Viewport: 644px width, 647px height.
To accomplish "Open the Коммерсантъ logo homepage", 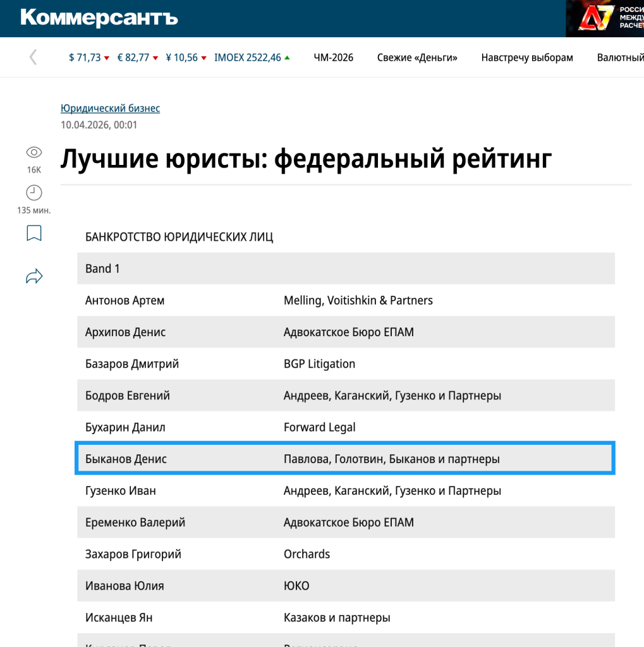I will [x=99, y=18].
